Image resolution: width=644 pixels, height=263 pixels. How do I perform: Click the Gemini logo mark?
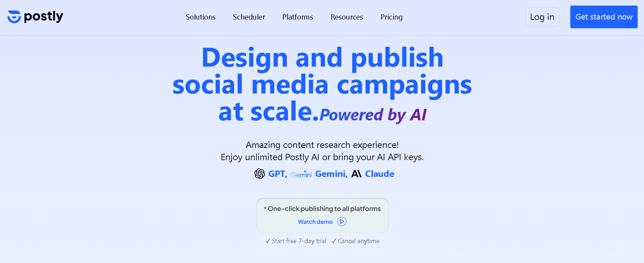click(301, 174)
